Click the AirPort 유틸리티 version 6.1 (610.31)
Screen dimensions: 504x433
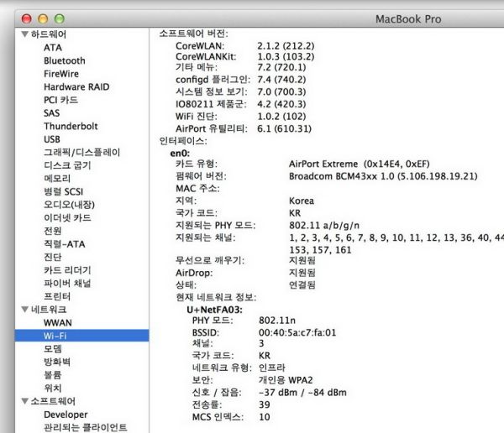pos(285,128)
